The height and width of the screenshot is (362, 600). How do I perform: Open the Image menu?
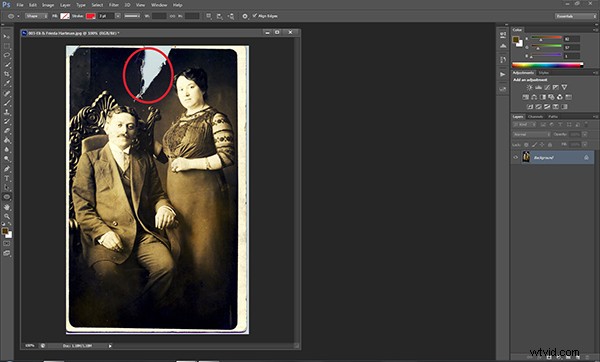click(48, 5)
